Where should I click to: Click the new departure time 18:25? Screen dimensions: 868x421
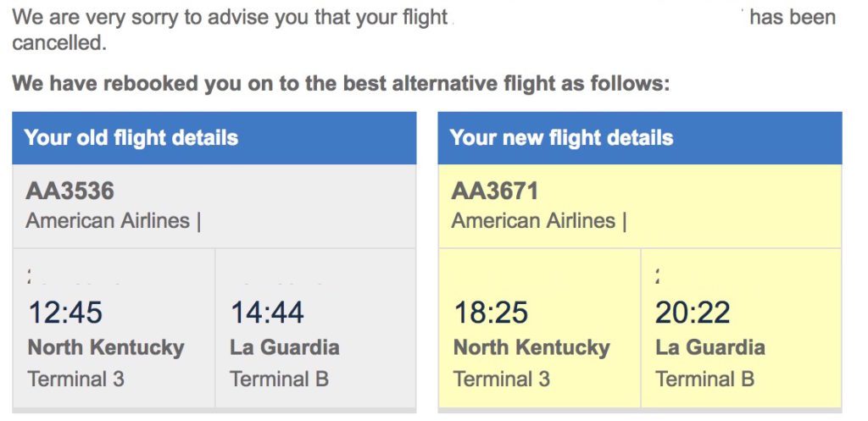pyautogui.click(x=491, y=313)
